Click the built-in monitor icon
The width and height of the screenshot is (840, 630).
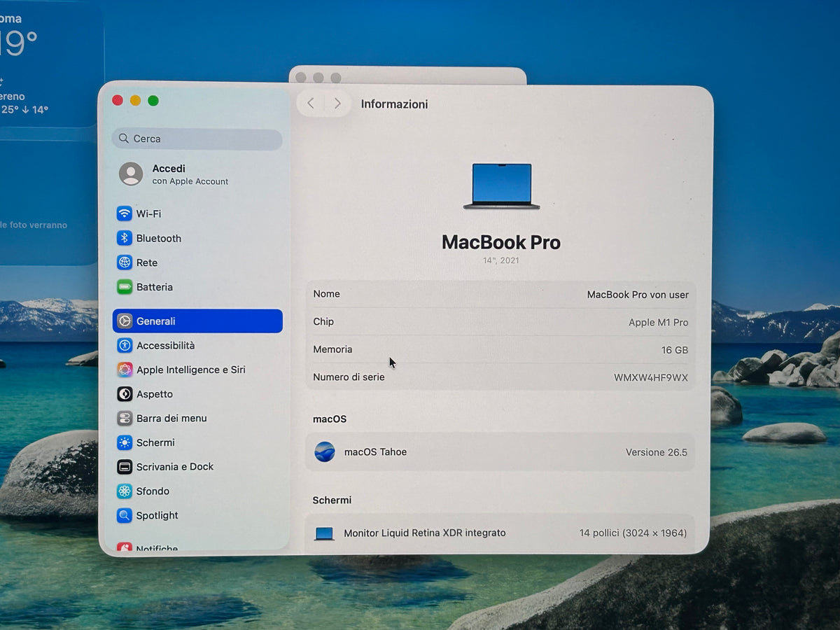324,533
